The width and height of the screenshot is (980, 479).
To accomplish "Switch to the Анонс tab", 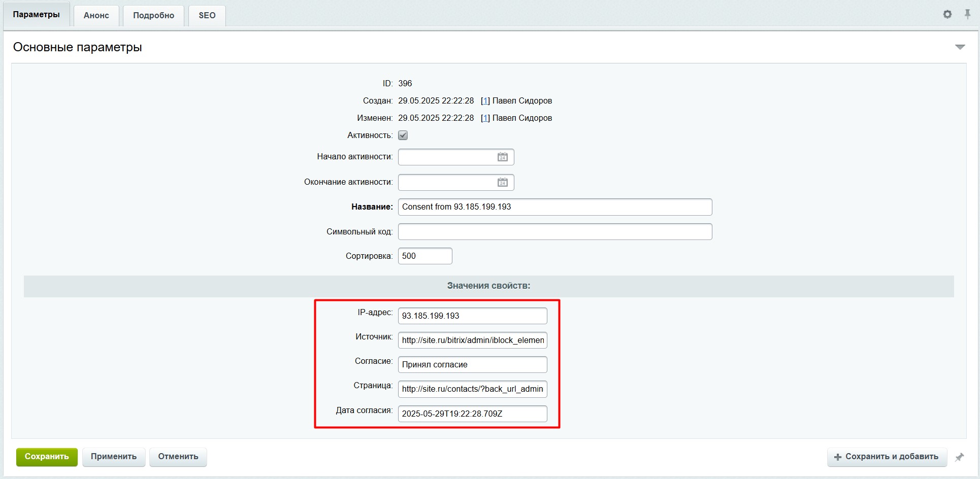I will 96,16.
